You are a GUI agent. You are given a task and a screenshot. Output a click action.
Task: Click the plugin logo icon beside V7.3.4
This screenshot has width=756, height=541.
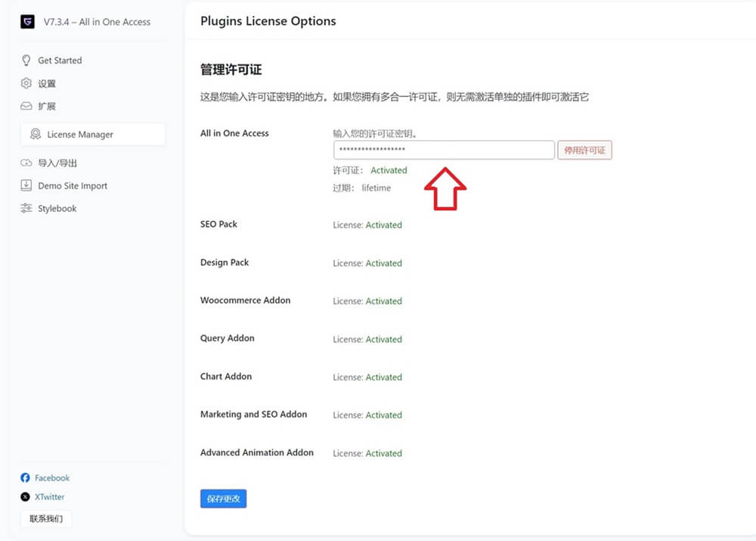pos(27,22)
